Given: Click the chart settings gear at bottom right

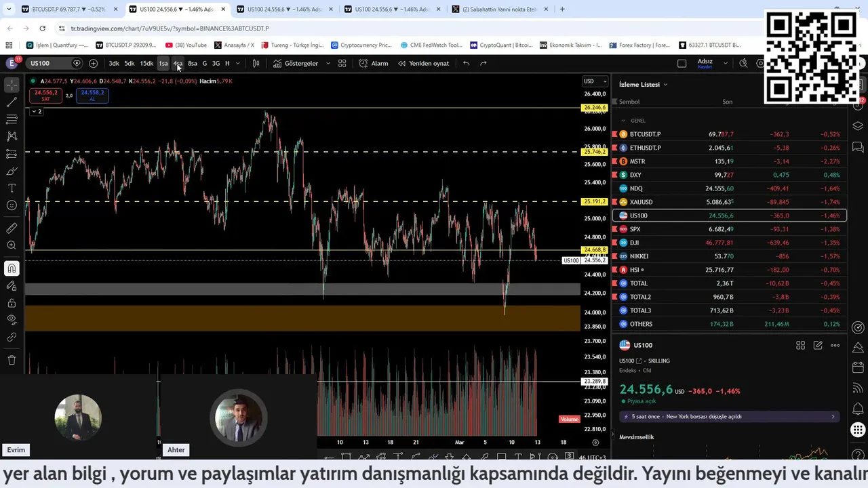Looking at the screenshot, I should click(595, 442).
